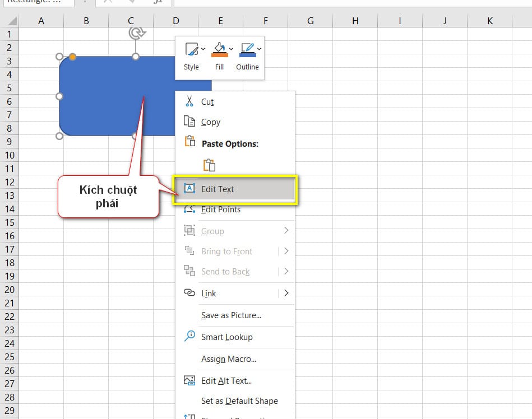Viewport: 532px width, 419px height.
Task: Choose Edit Text from the context menu
Action: pyautogui.click(x=218, y=189)
